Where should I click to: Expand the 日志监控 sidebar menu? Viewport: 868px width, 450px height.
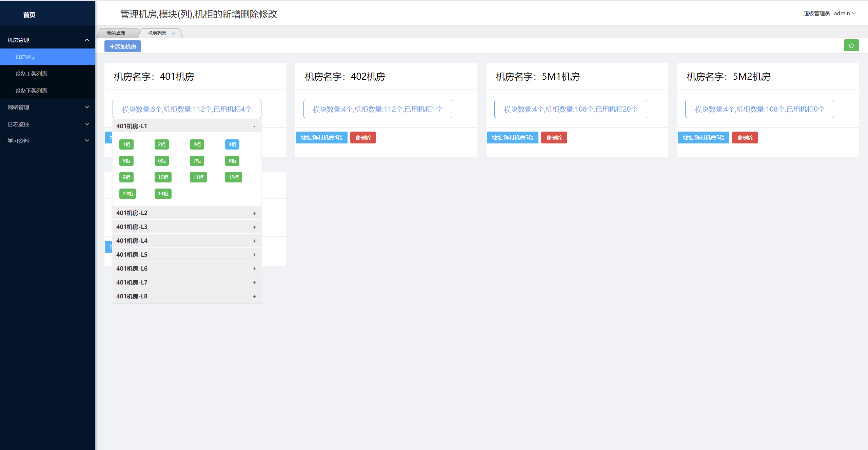[47, 124]
